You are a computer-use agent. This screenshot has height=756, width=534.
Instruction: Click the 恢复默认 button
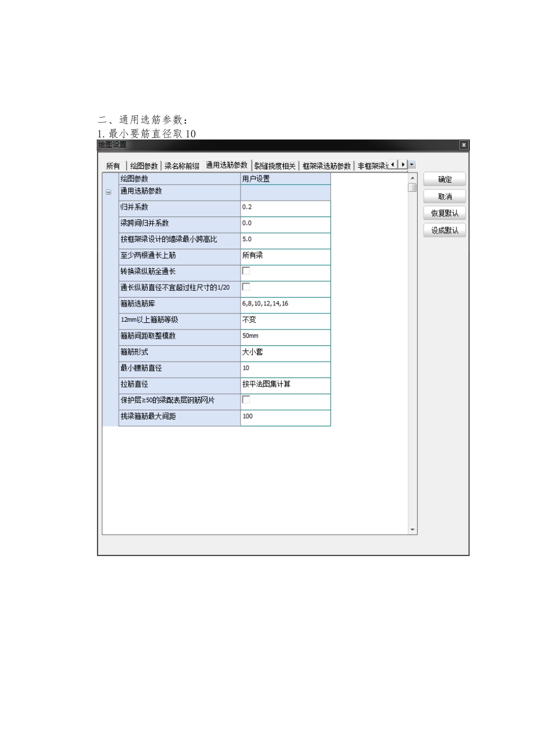pyautogui.click(x=445, y=213)
